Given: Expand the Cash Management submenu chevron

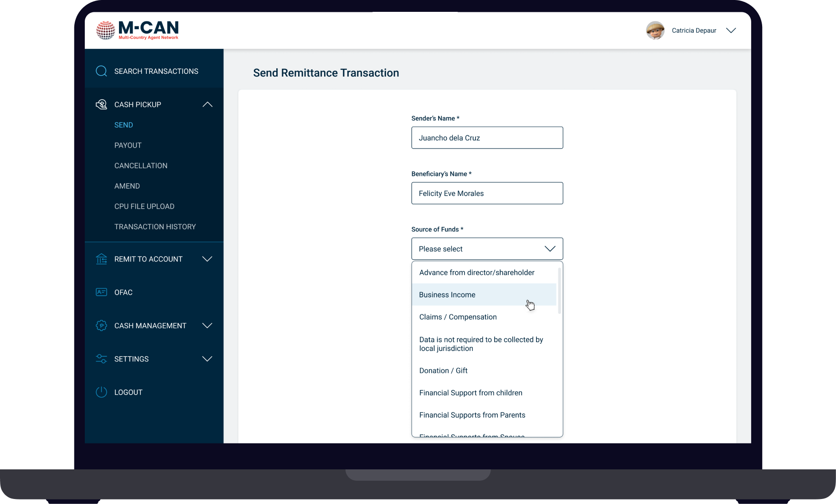Looking at the screenshot, I should (207, 325).
